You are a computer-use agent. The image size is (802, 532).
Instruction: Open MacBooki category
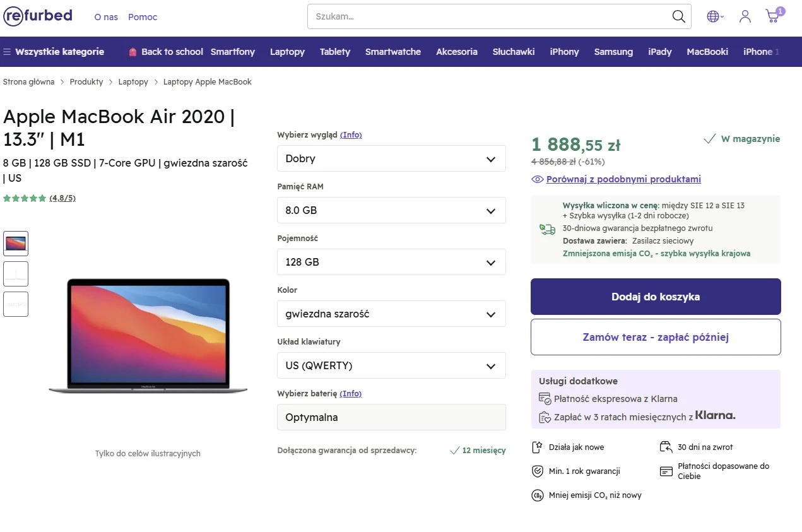point(707,52)
